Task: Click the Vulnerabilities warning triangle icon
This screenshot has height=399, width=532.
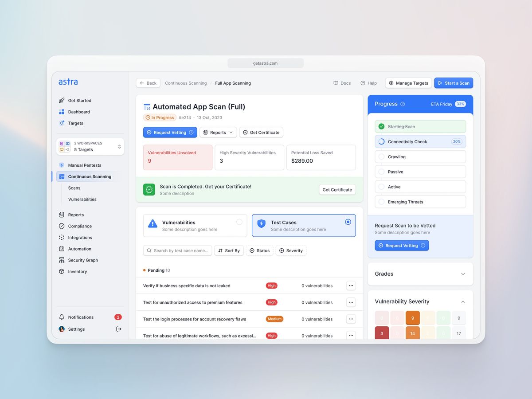Action: [x=153, y=223]
